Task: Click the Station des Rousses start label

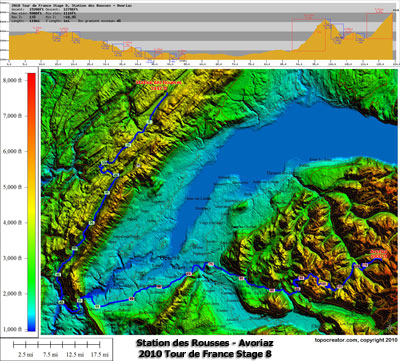Action: coord(159,85)
